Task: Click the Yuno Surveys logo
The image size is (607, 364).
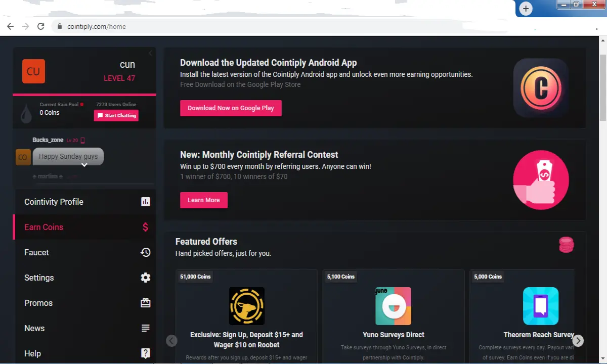Action: coord(393,306)
